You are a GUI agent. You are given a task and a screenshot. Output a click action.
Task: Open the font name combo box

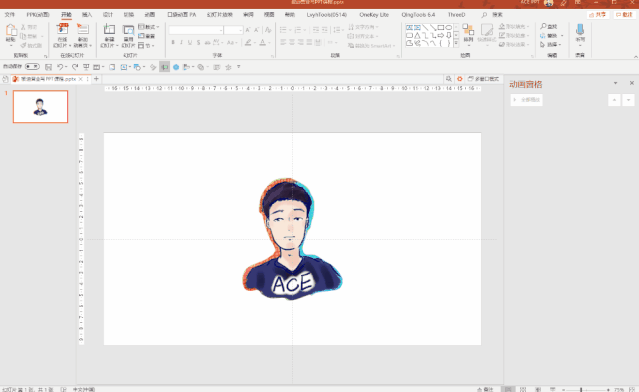[196, 30]
